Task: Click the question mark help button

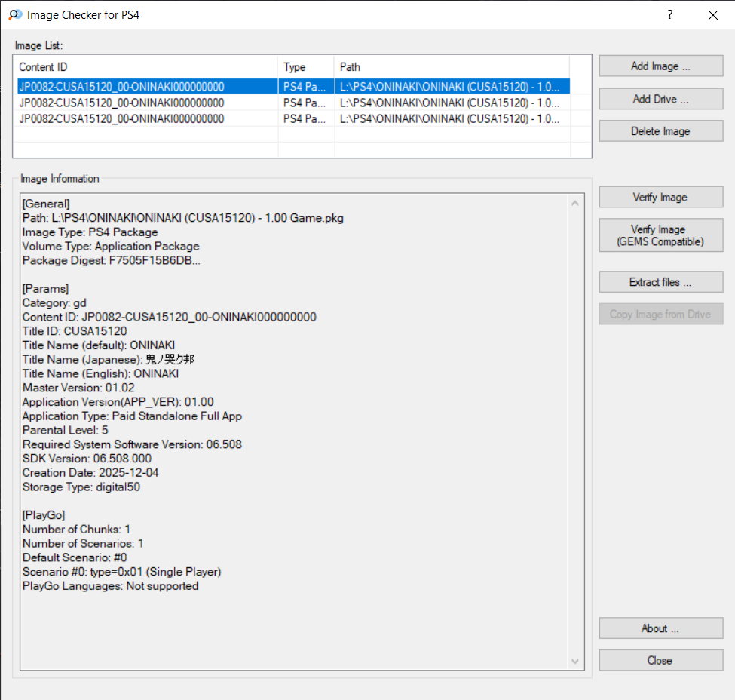Action: click(x=669, y=15)
